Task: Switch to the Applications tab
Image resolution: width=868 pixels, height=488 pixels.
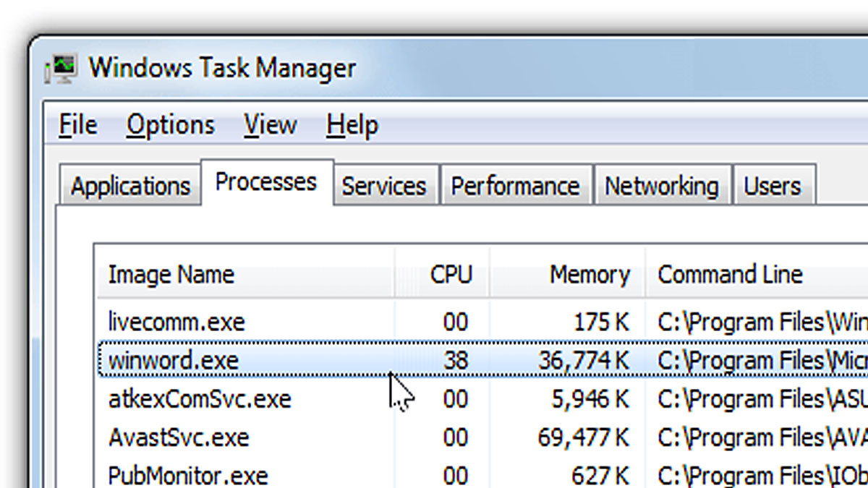Action: [130, 186]
